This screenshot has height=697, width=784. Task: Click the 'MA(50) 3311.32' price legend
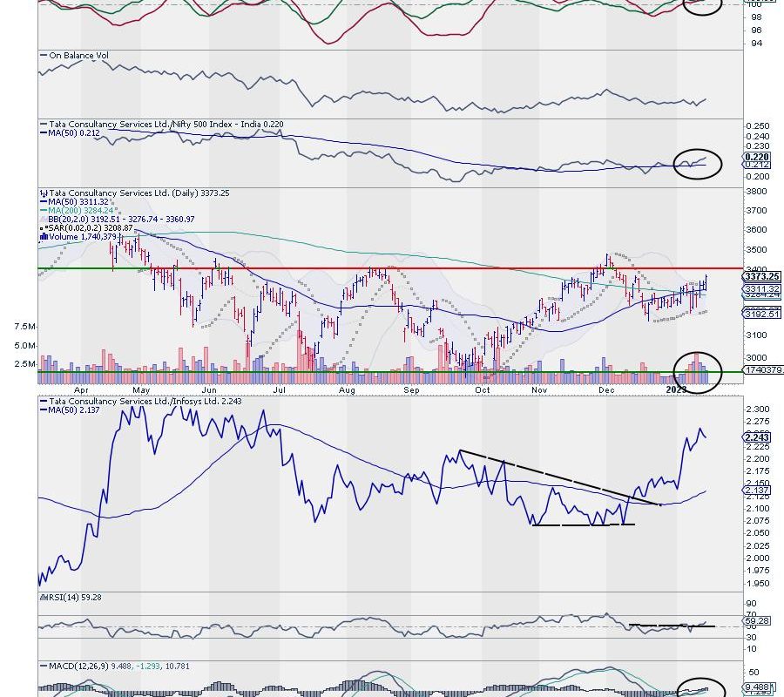[78, 201]
